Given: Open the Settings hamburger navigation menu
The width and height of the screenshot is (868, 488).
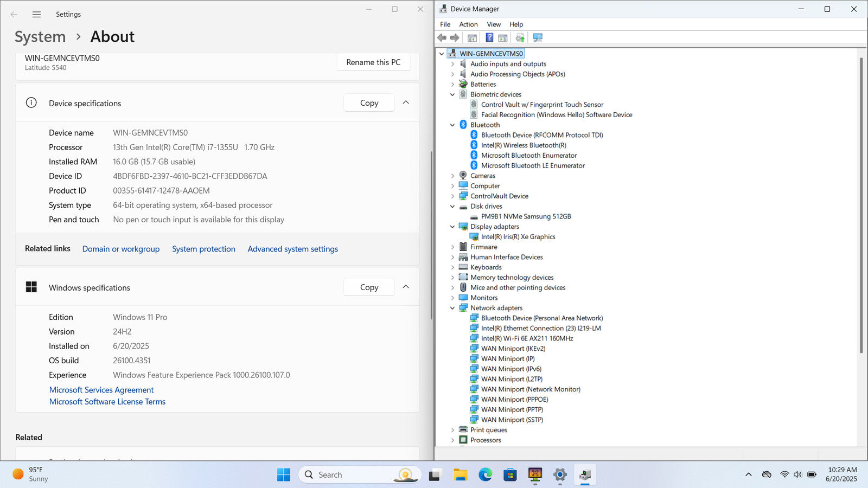Looking at the screenshot, I should pyautogui.click(x=36, y=15).
